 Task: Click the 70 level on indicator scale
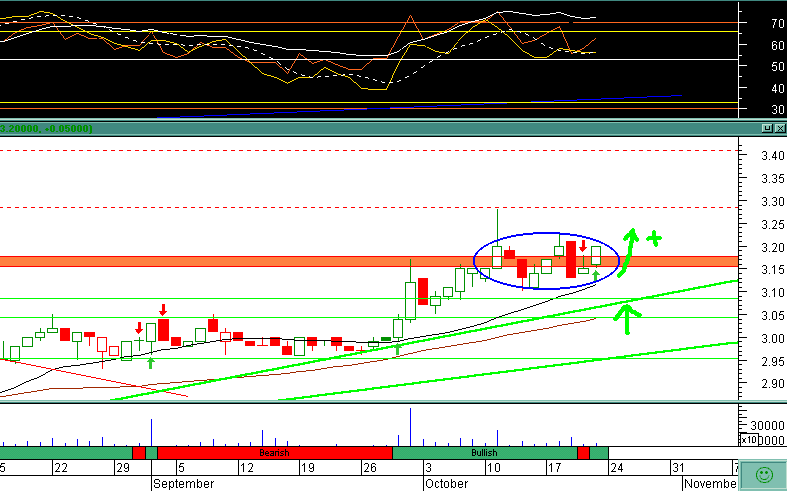778,24
